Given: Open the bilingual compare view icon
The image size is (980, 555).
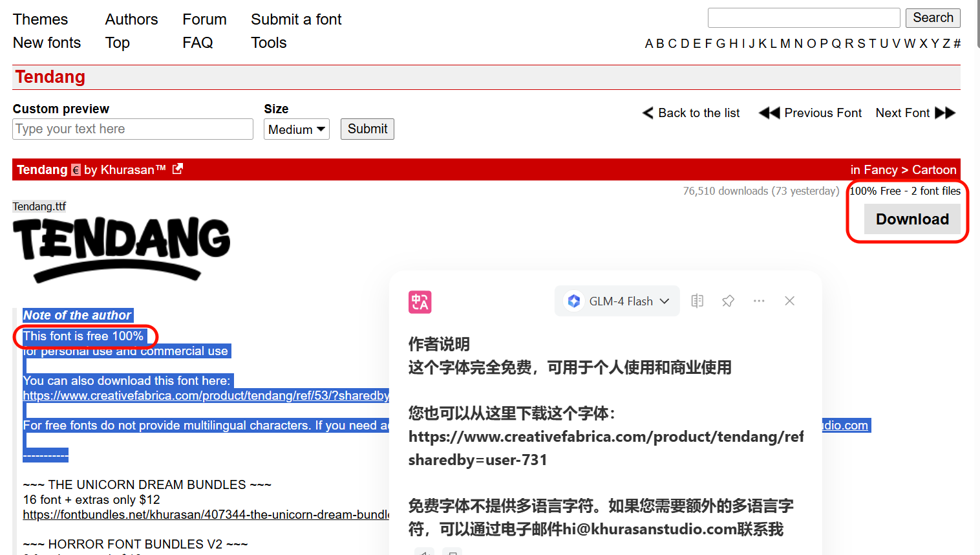Looking at the screenshot, I should (x=697, y=301).
